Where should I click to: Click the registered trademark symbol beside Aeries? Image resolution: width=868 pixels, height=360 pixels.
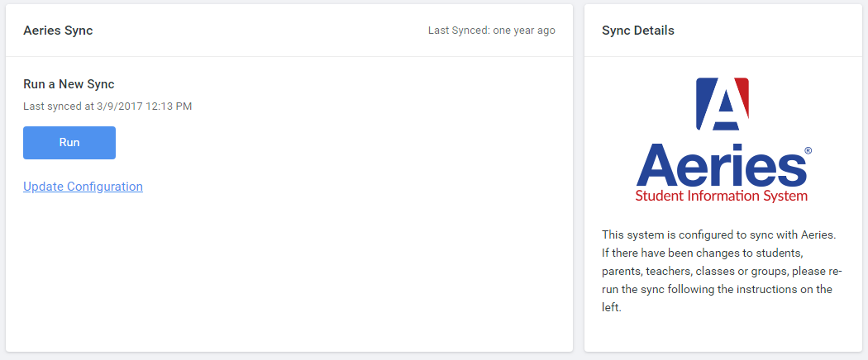pyautogui.click(x=808, y=151)
